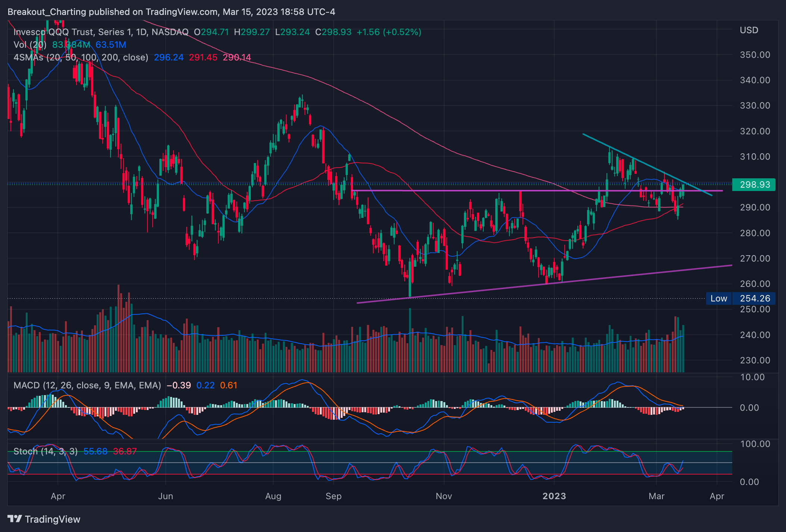Click the current price label 298.93
The width and height of the screenshot is (786, 532).
[754, 185]
